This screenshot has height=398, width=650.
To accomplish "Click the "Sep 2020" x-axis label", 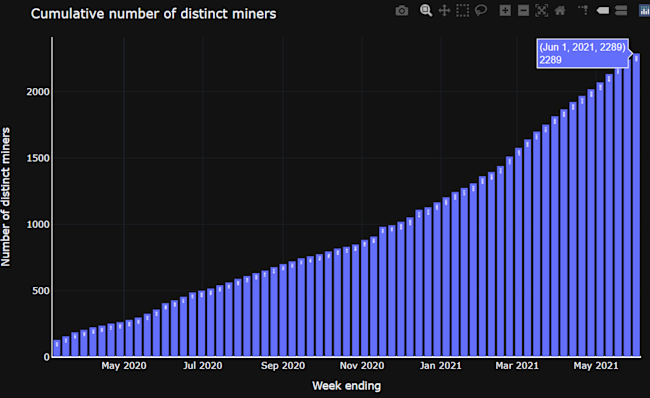I will pyautogui.click(x=283, y=366).
